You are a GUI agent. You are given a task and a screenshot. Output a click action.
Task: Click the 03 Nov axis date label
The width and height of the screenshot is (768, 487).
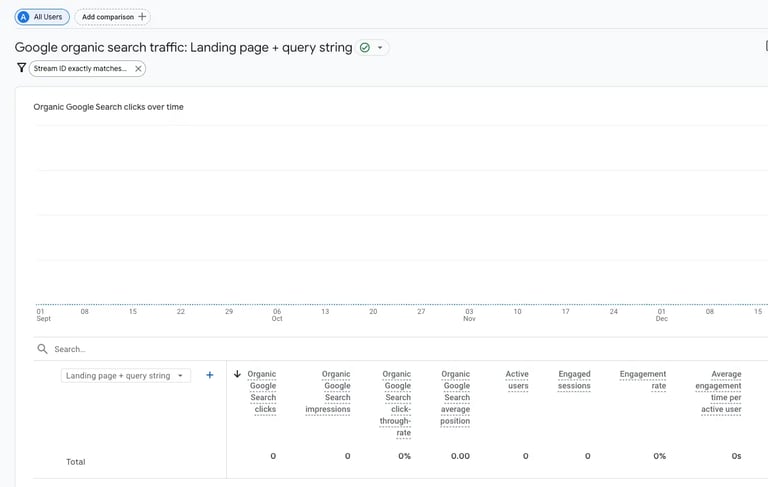point(469,315)
